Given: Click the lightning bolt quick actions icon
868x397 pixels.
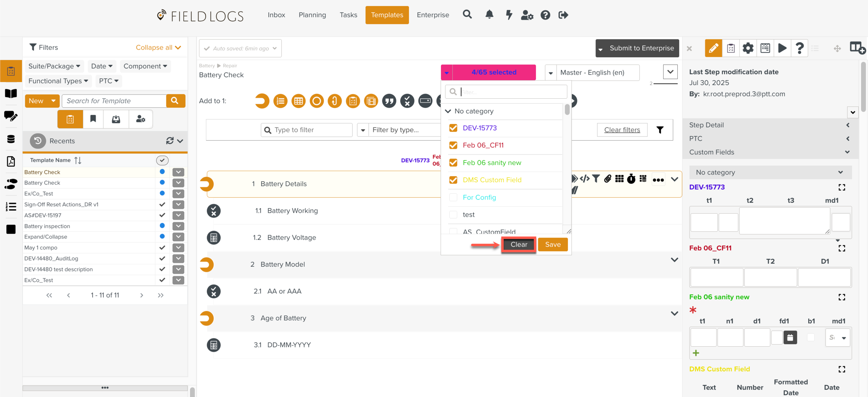Looking at the screenshot, I should (x=509, y=15).
